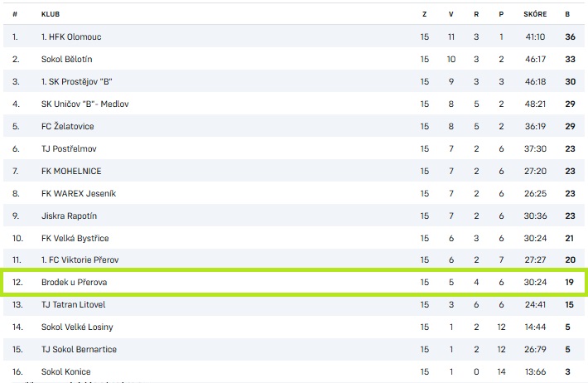Open 1. SK Prostějov "B" club page
This screenshot has width=588, height=383.
(x=82, y=82)
